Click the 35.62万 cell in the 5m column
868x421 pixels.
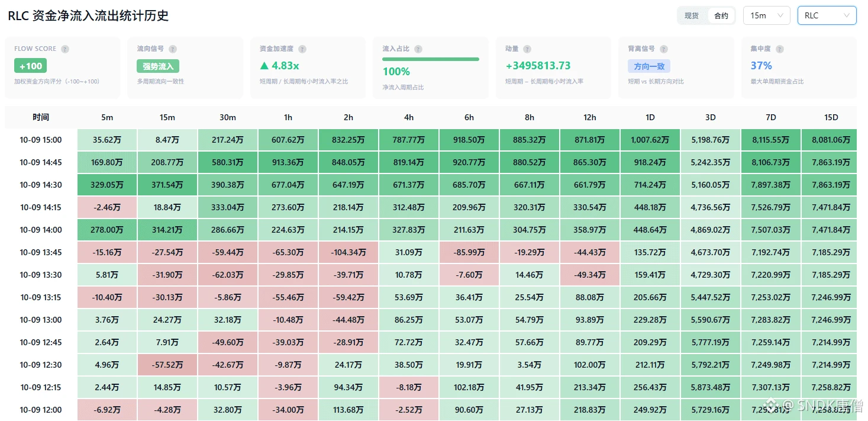(107, 140)
